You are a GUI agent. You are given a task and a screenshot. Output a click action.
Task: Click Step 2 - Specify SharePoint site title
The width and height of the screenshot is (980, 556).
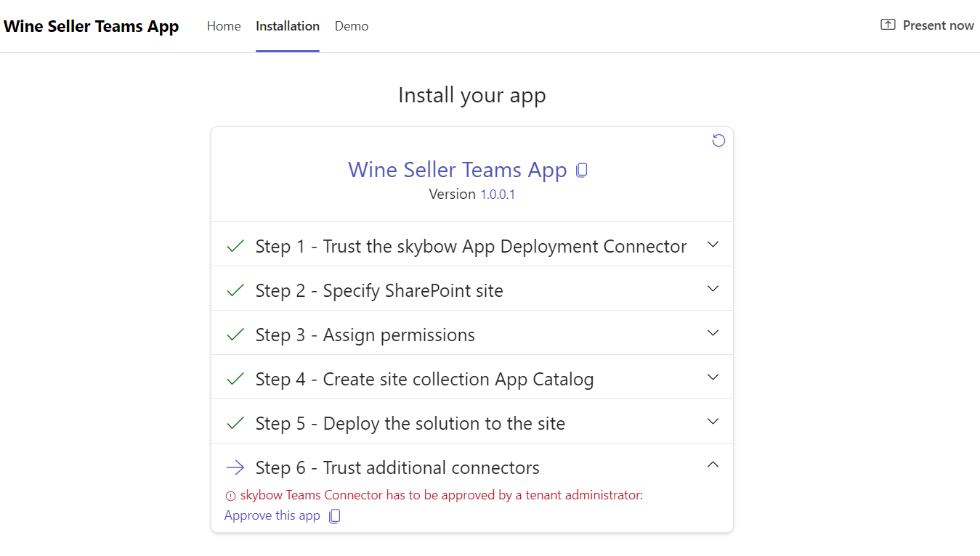[x=379, y=291]
